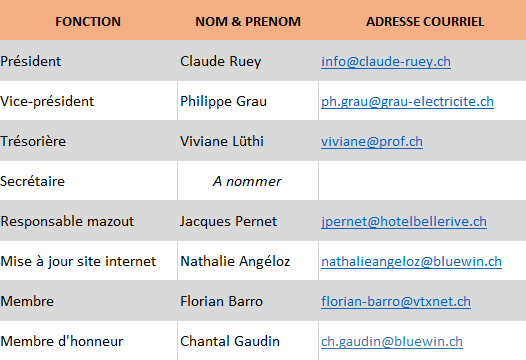Select the Claude Ruey name cell
Image resolution: width=526 pixels, height=360 pixels.
(x=248, y=61)
